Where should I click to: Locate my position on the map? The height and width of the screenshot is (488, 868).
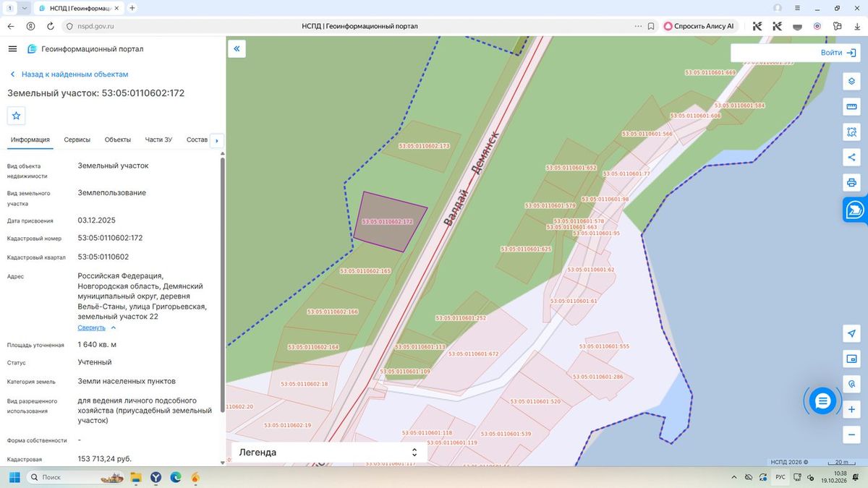tap(851, 333)
